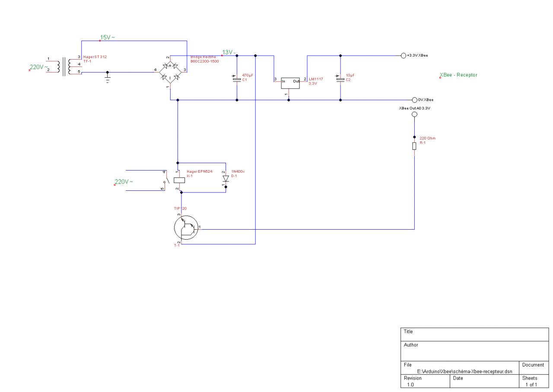Click the Author field in title block
Viewport: 553px width, 392px height.
pyautogui.click(x=475, y=351)
